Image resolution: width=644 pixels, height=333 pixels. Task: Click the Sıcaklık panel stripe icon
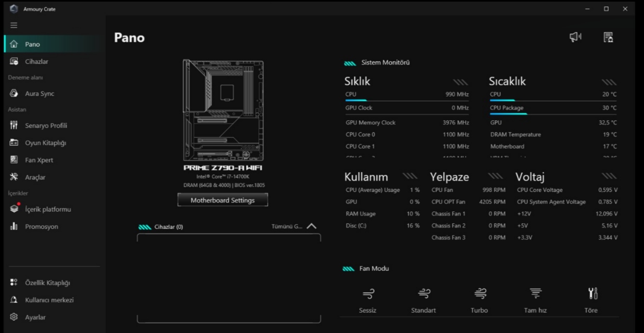pos(609,82)
